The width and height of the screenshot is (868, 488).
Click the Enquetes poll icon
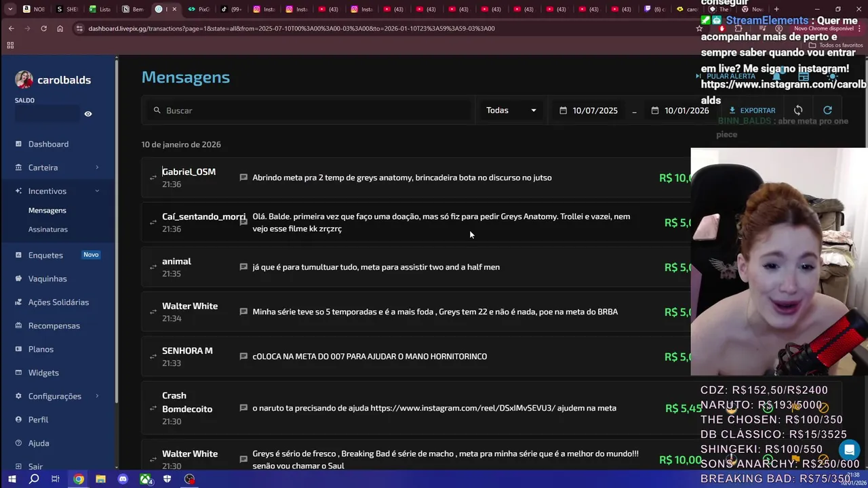pyautogui.click(x=18, y=255)
